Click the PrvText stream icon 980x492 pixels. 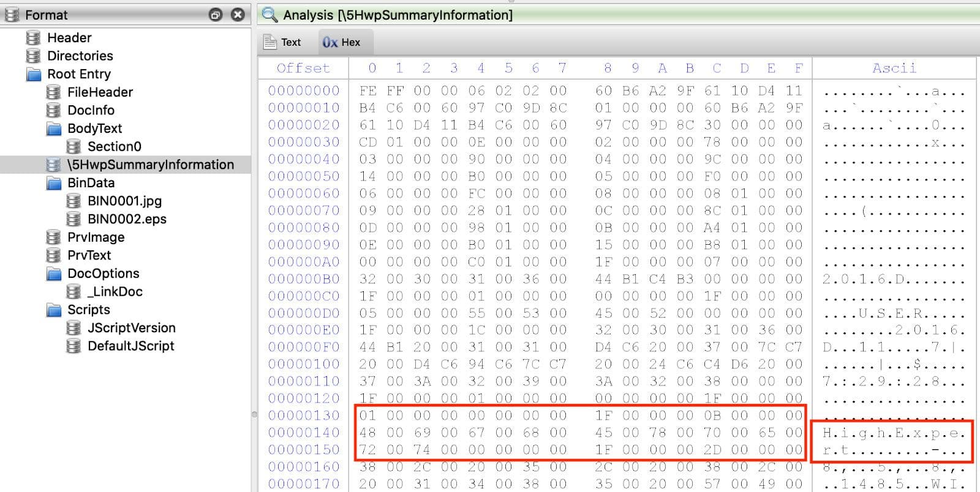point(53,256)
